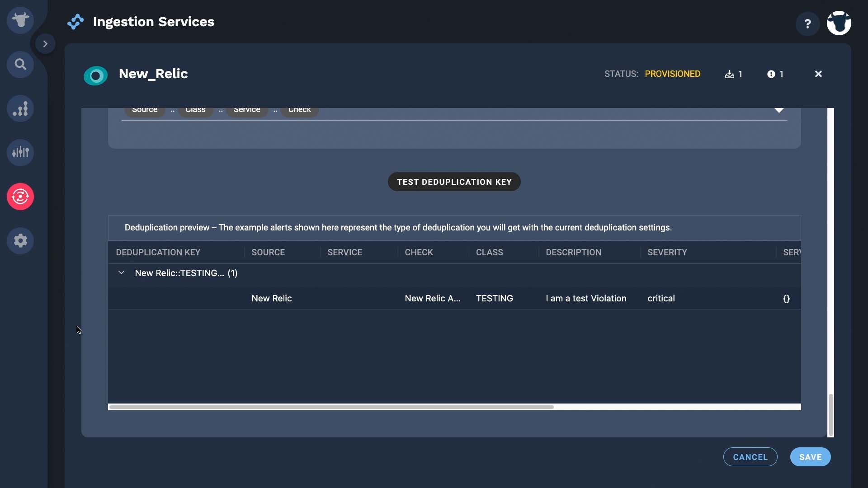Select the red Ingestion Services sidebar icon
This screenshot has height=488, width=868.
click(20, 197)
